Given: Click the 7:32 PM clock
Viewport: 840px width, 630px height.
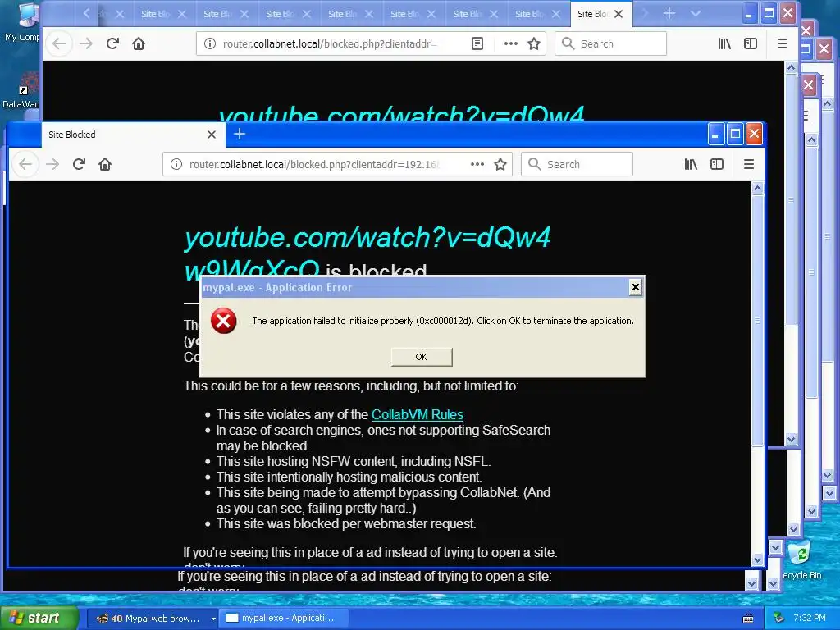Looking at the screenshot, I should 810,619.
